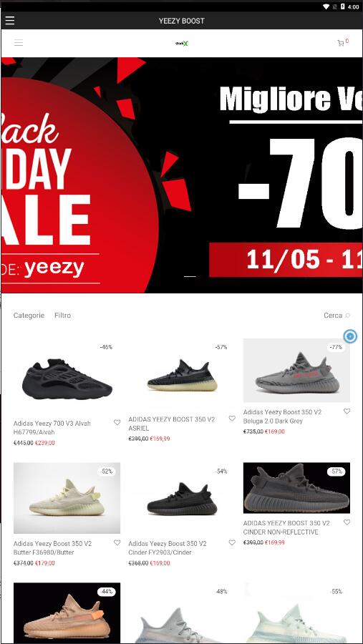Viewport: 363px width, 644px height.
Task: Tap the blue floating circle button
Action: point(350,337)
